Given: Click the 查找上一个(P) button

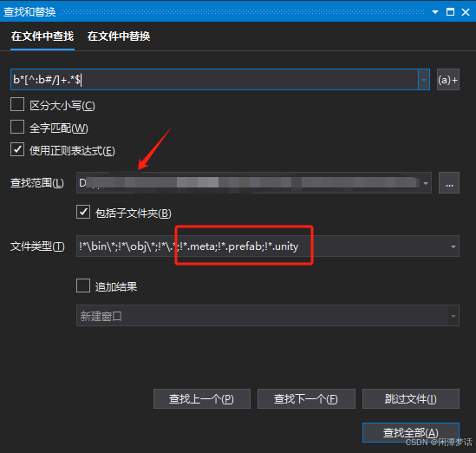Looking at the screenshot, I should pyautogui.click(x=202, y=399).
